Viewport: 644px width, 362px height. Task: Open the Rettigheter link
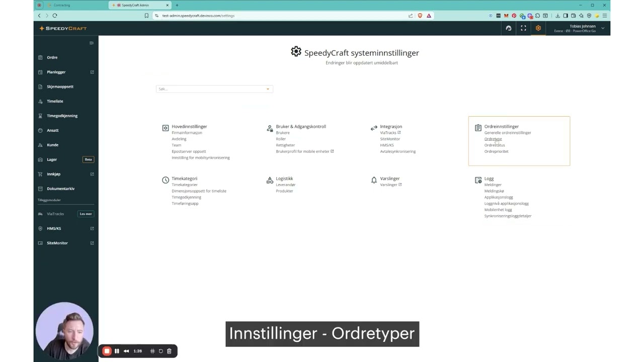285,145
